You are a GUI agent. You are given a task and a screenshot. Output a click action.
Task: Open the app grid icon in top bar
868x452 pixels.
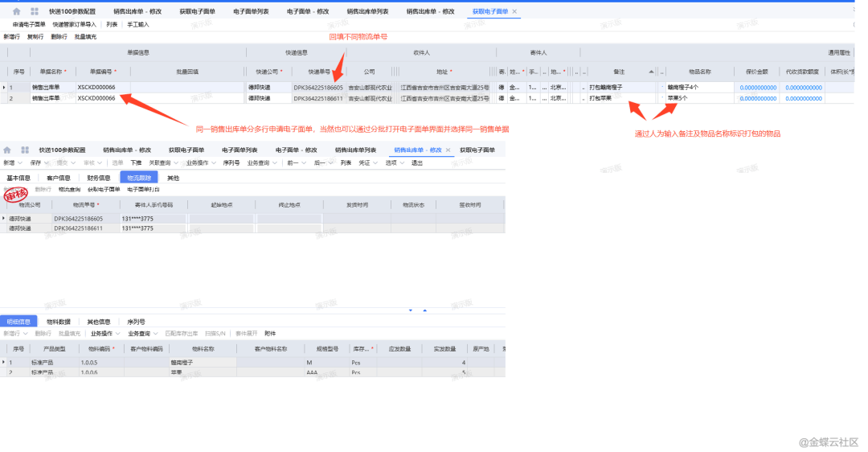click(x=35, y=12)
